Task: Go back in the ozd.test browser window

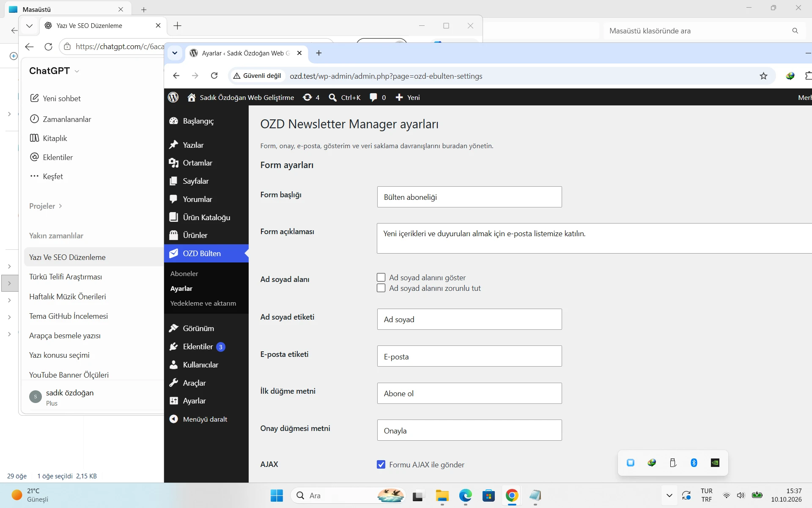Action: pyautogui.click(x=176, y=76)
